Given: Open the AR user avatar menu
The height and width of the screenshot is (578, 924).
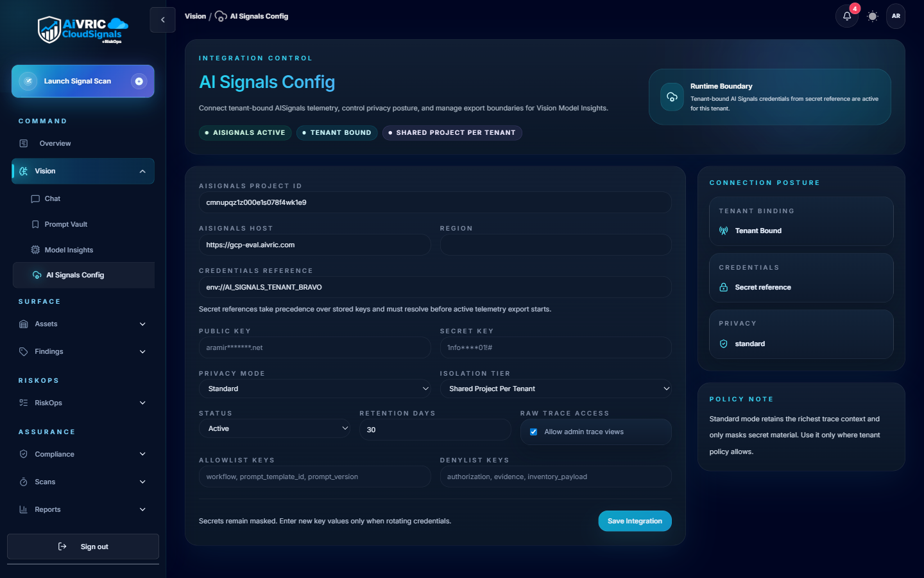Looking at the screenshot, I should tap(896, 16).
